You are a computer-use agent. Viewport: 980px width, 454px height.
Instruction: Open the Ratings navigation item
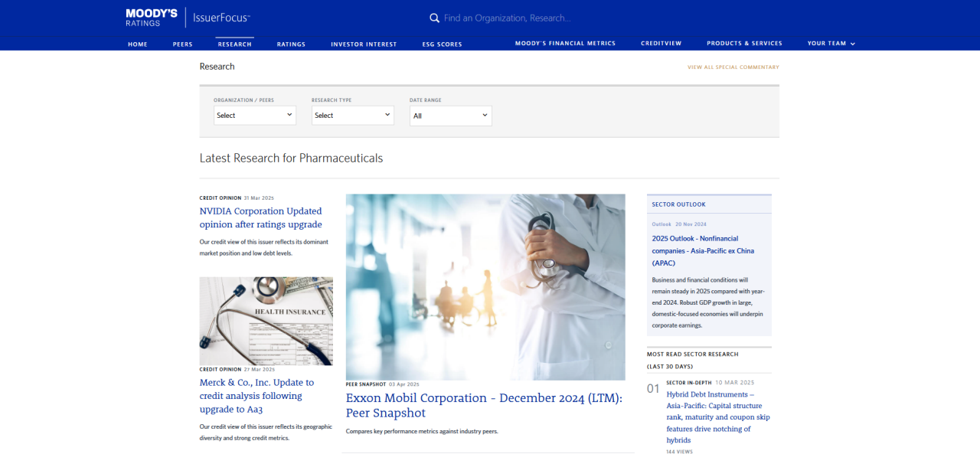point(291,44)
